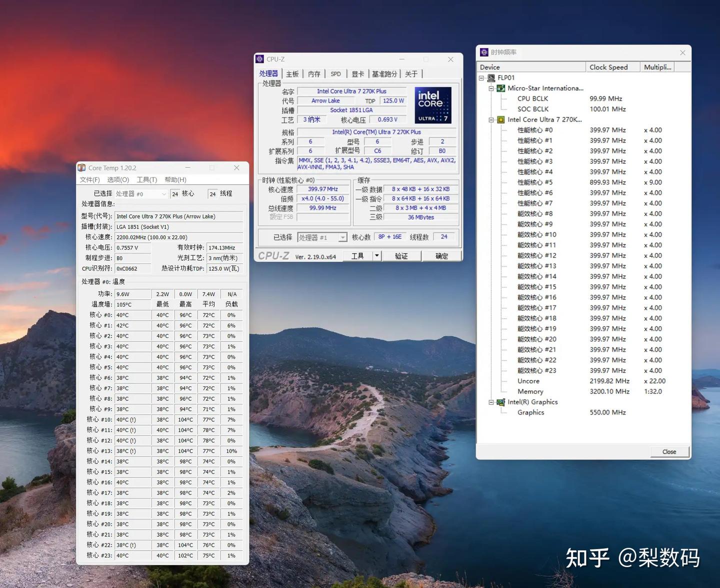The height and width of the screenshot is (588, 720).
Task: Click the '0.693 V' core voltage field in CPU-Z
Action: click(x=387, y=120)
